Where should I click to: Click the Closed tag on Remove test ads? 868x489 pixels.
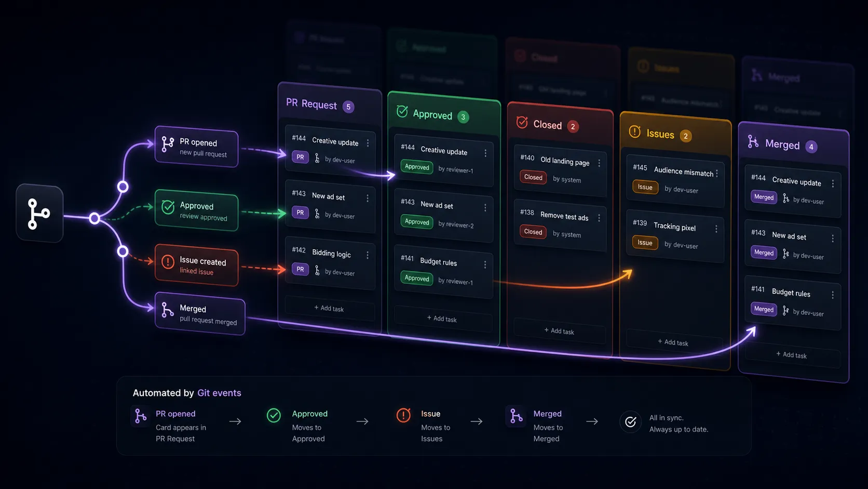(x=533, y=232)
